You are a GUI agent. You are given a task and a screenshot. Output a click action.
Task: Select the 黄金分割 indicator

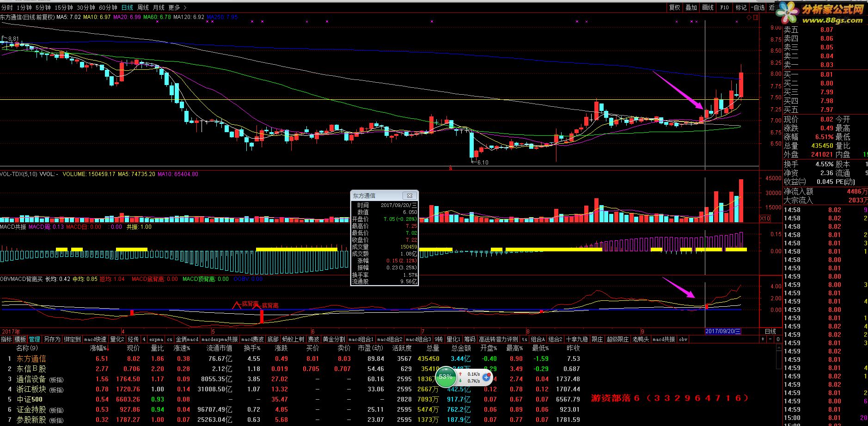[334, 339]
